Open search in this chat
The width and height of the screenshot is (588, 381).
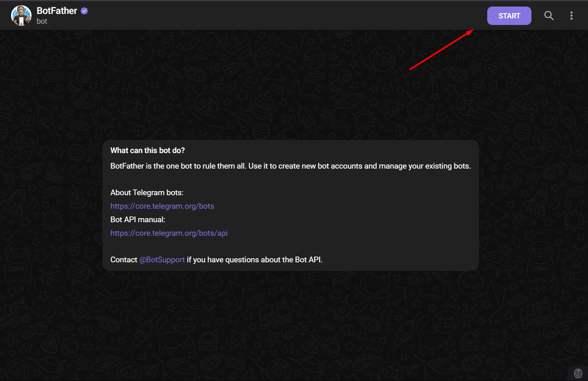(x=549, y=16)
